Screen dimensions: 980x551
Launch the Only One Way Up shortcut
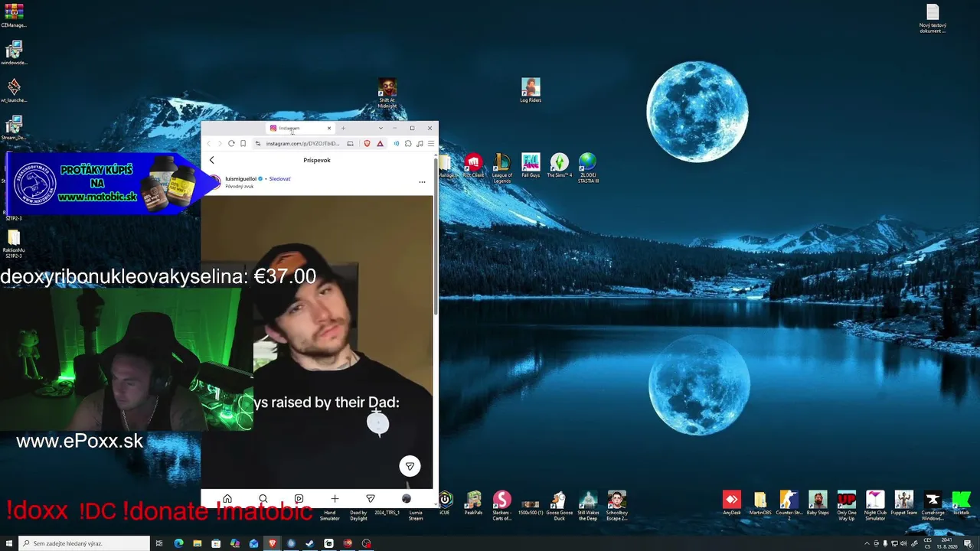tap(847, 505)
